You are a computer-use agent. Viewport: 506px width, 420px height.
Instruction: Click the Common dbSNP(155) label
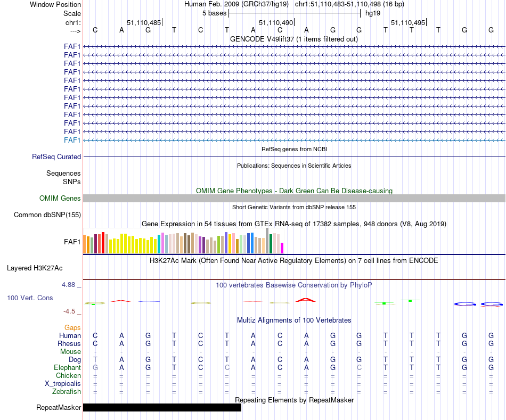(x=47, y=215)
